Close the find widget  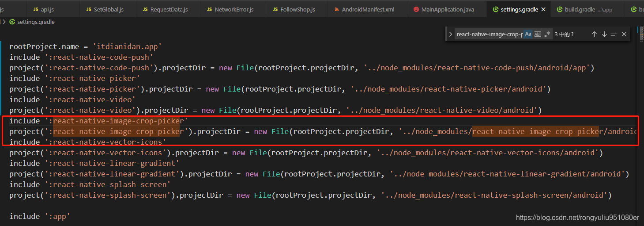coord(624,34)
